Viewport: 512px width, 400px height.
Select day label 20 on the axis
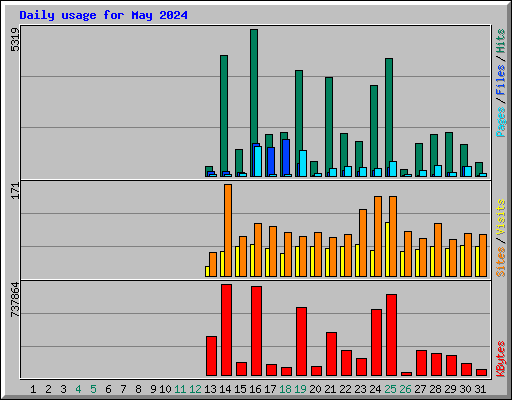click(x=315, y=389)
